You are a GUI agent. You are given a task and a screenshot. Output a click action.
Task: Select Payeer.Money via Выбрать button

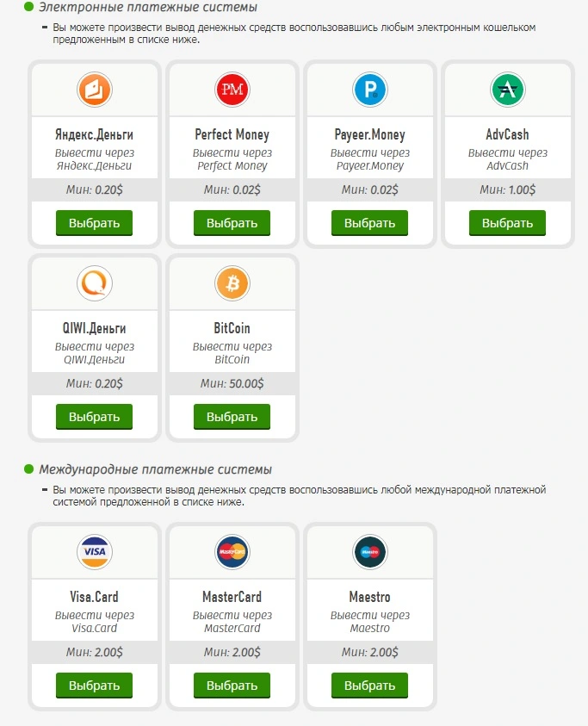[370, 223]
